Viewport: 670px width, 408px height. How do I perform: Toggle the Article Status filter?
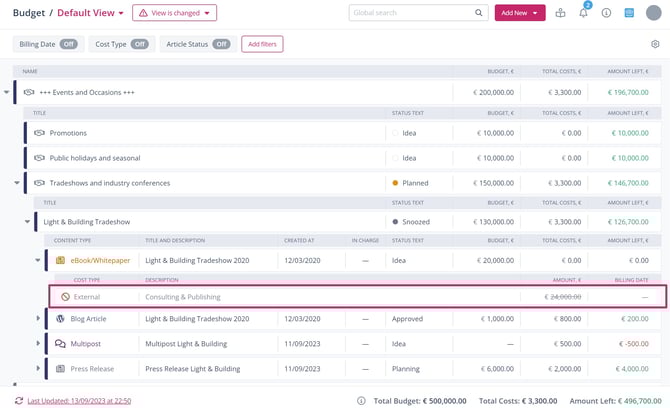220,44
